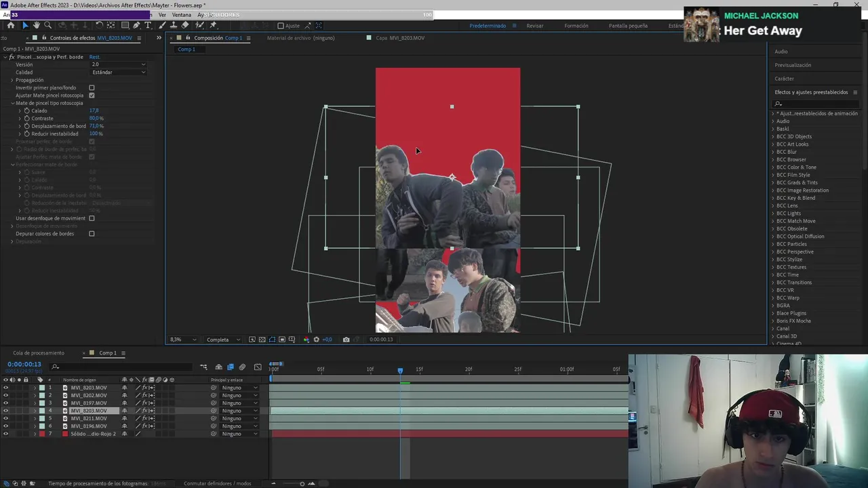This screenshot has width=868, height=488.
Task: Collapse Mate de pincel tipo rotoscopia
Action: pos(12,103)
